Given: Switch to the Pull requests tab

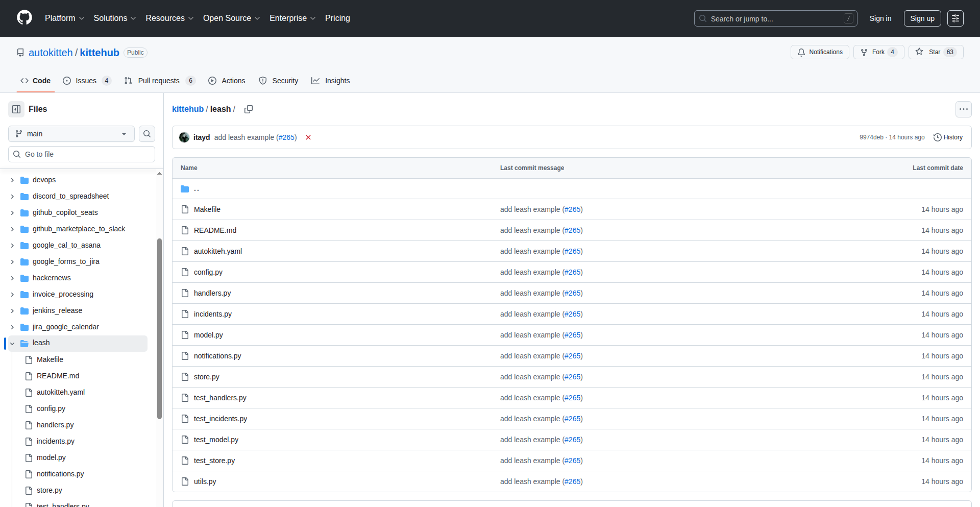Looking at the screenshot, I should click(x=159, y=81).
